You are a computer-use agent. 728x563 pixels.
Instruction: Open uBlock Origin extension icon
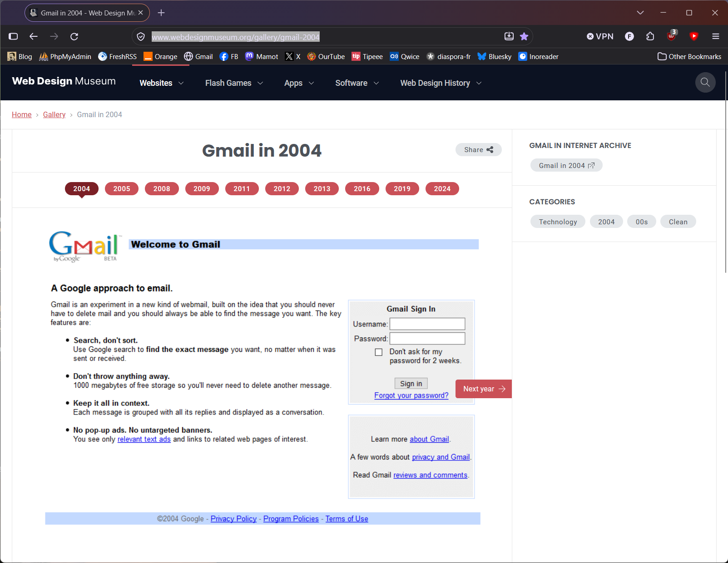click(672, 36)
